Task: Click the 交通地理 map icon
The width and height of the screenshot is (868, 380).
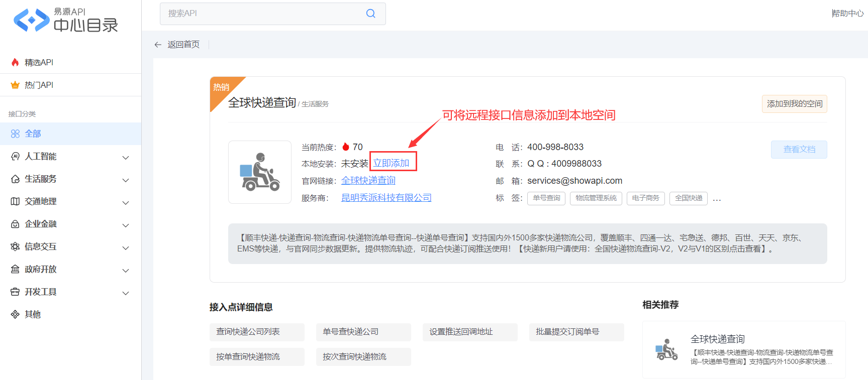Action: click(15, 201)
